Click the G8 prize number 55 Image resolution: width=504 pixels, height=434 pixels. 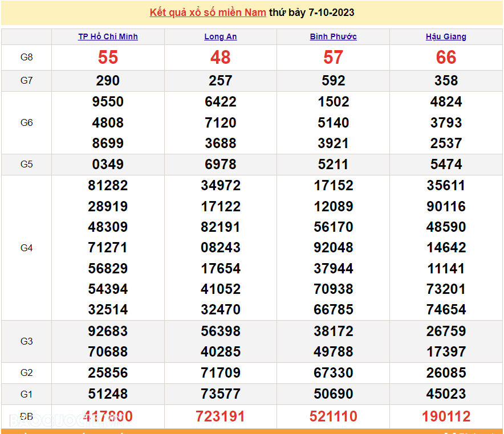(x=108, y=57)
